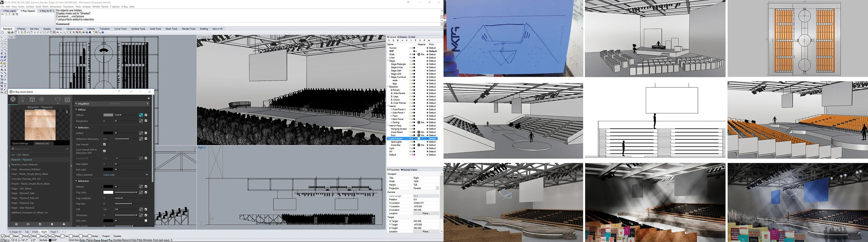The width and height of the screenshot is (868, 242).
Task: Click the purge broom icon below the material list
Action: (x=64, y=224)
